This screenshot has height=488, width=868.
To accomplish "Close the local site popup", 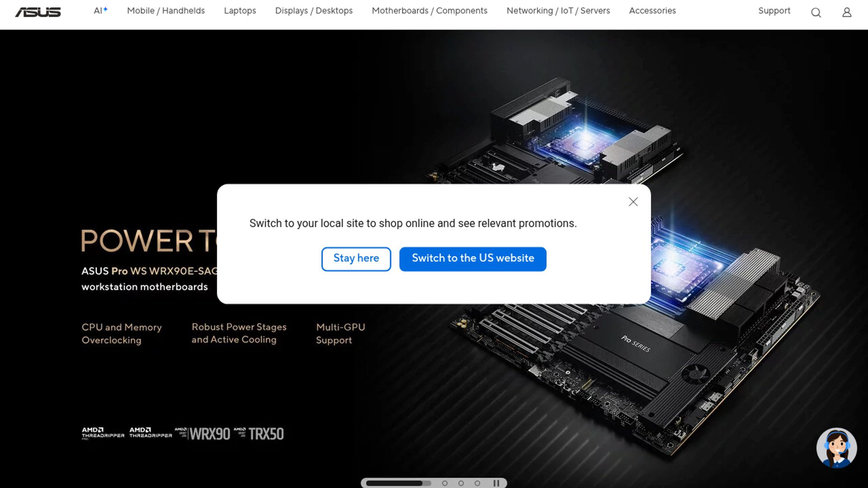I will pos(633,202).
